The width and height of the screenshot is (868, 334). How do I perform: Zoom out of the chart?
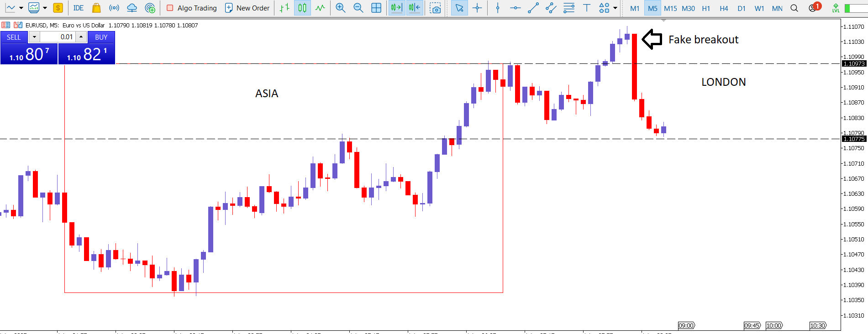(358, 8)
